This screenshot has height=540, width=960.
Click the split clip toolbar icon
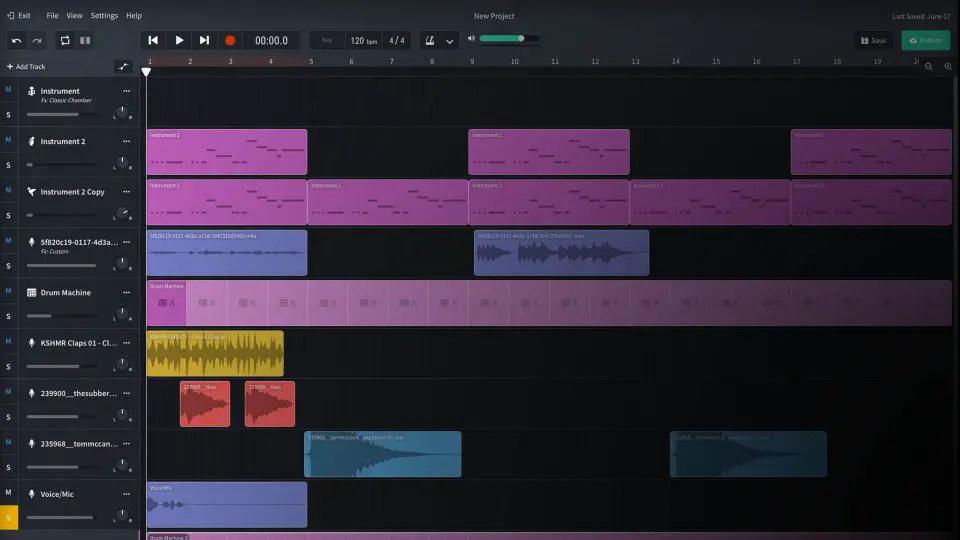click(x=85, y=40)
